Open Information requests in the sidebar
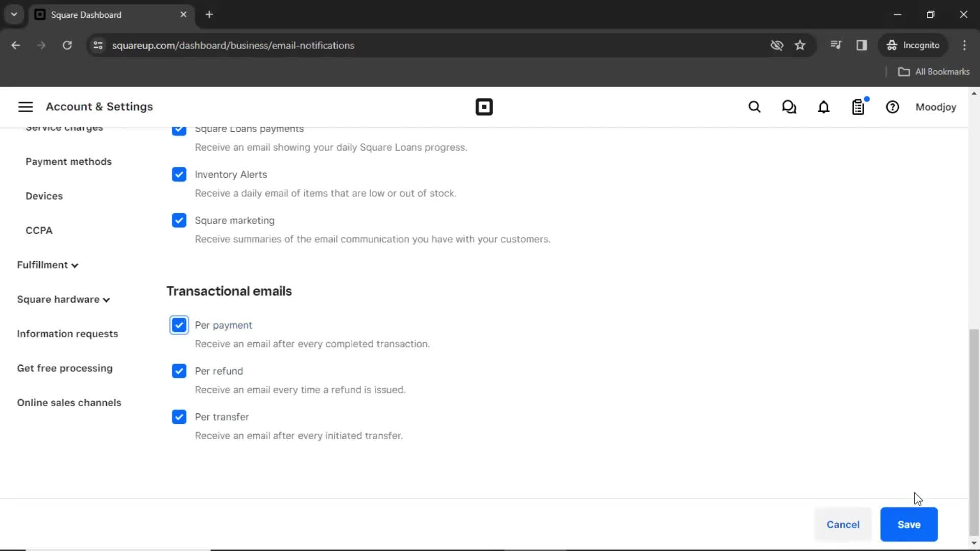The width and height of the screenshot is (980, 551). tap(67, 334)
